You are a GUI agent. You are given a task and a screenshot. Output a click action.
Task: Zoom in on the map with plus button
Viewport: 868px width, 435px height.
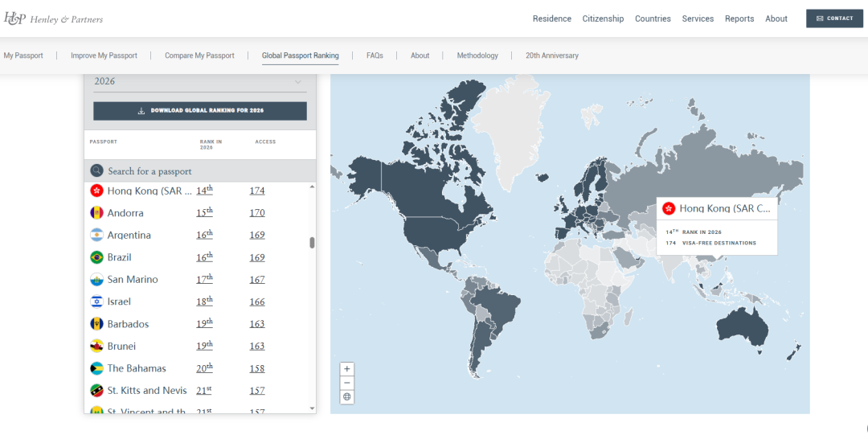coord(347,368)
